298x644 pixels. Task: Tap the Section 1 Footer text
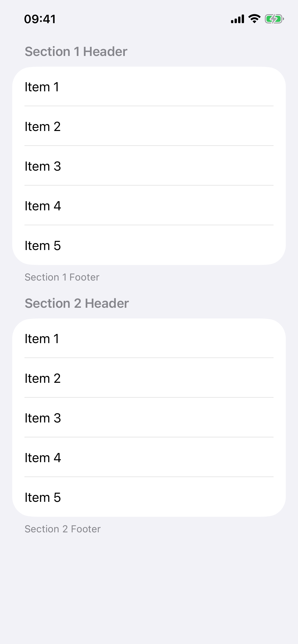coord(62,277)
